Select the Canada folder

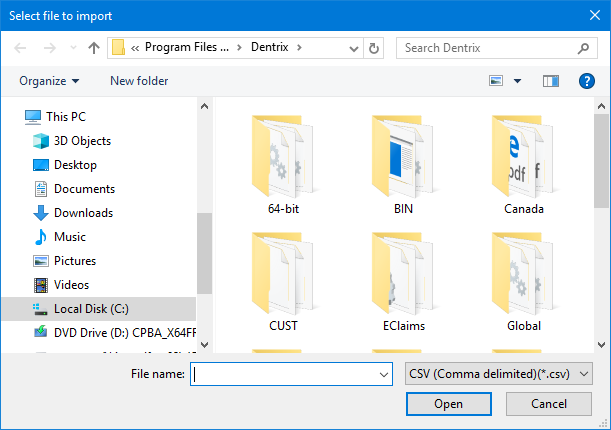point(524,165)
